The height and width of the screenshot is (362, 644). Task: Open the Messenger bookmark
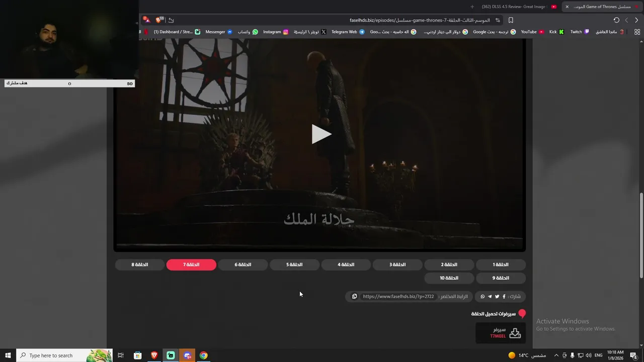(x=219, y=32)
